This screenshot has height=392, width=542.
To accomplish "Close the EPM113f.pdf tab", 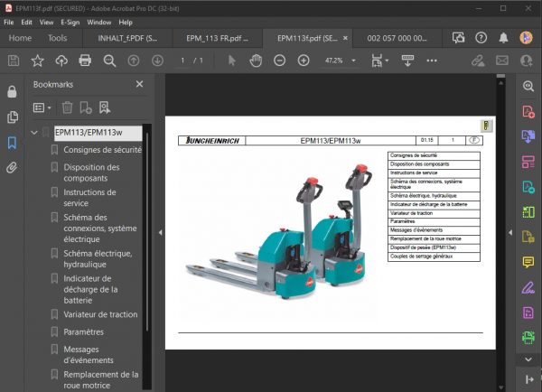I will point(345,38).
